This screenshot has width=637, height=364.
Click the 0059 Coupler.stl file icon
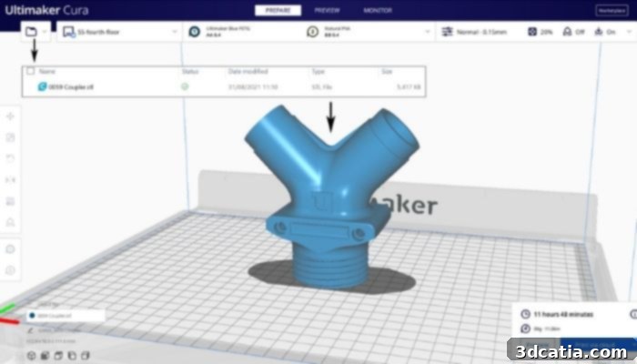(x=42, y=86)
